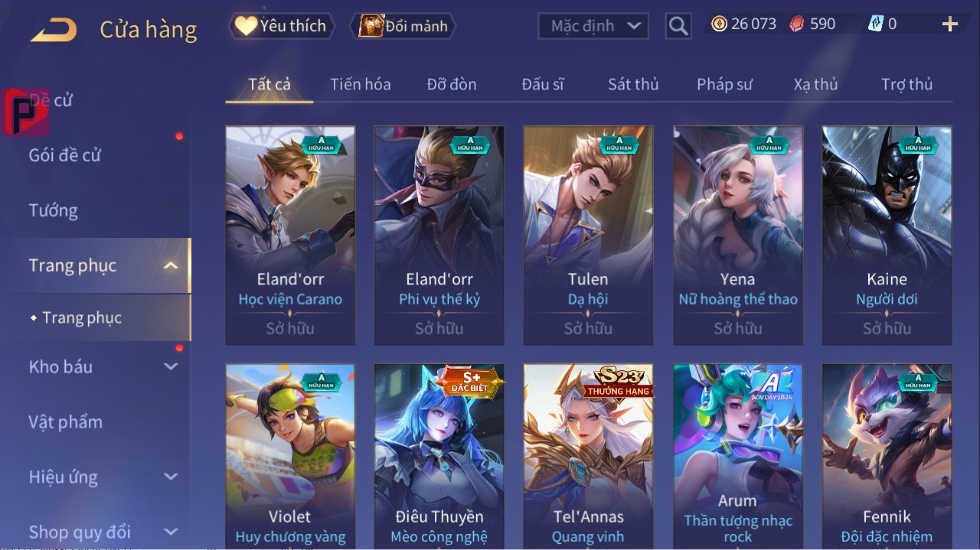Switch to the Sát thủ tab
This screenshot has height=550, width=980.
pos(633,84)
